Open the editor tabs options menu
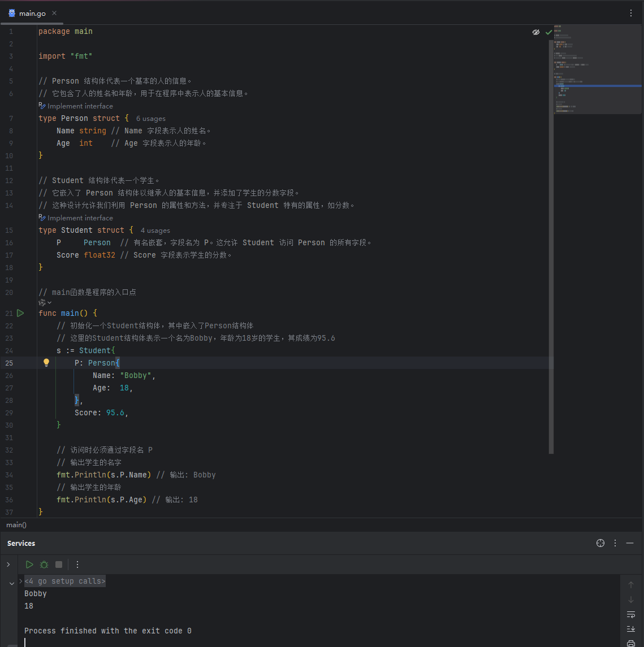The height and width of the screenshot is (647, 644). pos(631,13)
